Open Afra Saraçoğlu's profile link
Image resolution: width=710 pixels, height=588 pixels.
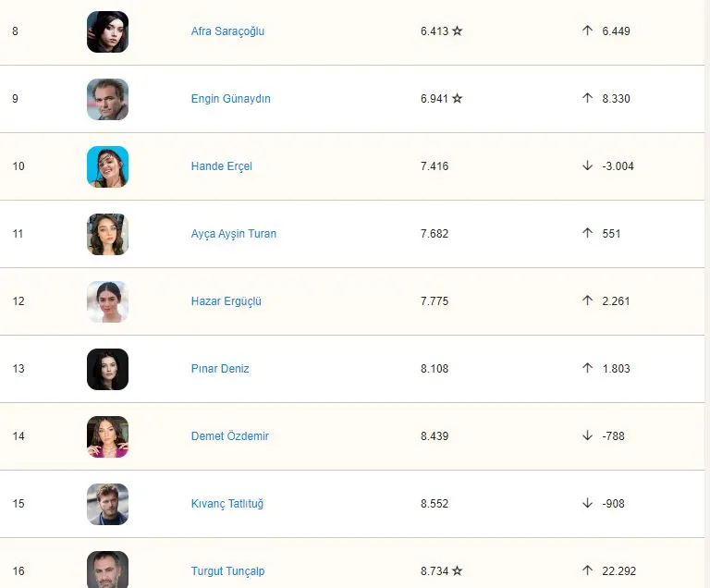227,31
